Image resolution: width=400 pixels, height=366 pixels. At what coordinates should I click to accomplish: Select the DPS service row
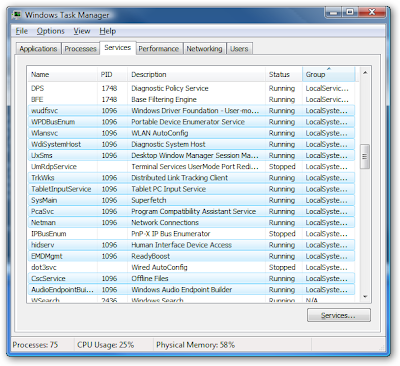coord(192,88)
